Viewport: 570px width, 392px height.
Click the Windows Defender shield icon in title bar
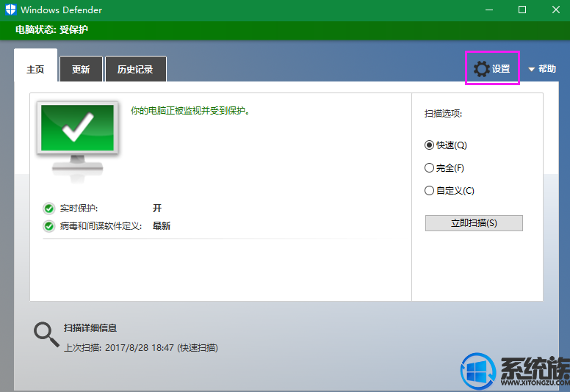click(x=10, y=10)
